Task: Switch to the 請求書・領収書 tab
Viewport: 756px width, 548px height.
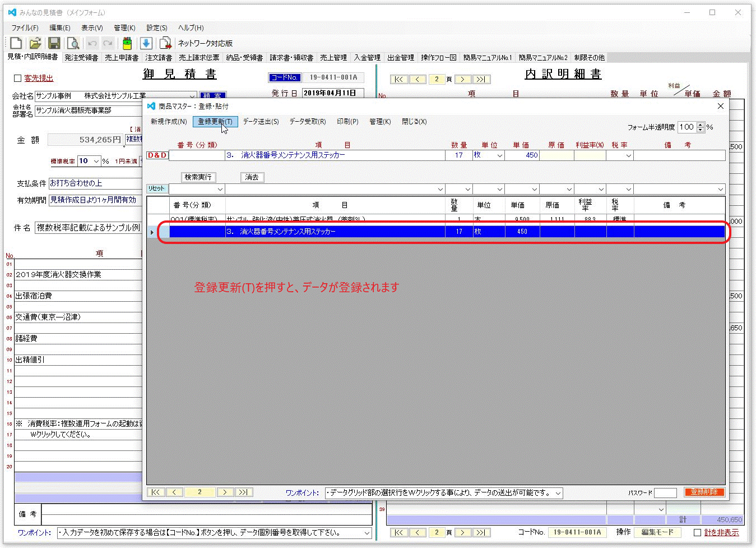Action: pyautogui.click(x=291, y=57)
